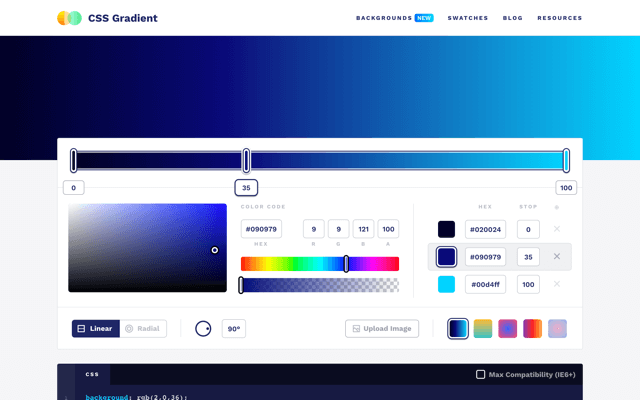Switch to Linear gradient type

coord(96,329)
